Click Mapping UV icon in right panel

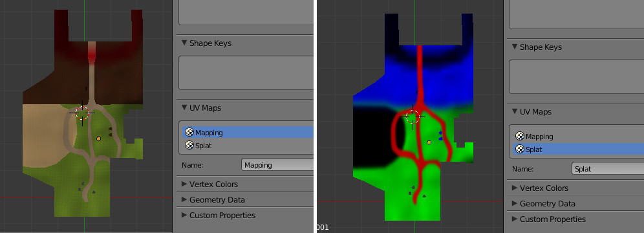[x=520, y=137]
